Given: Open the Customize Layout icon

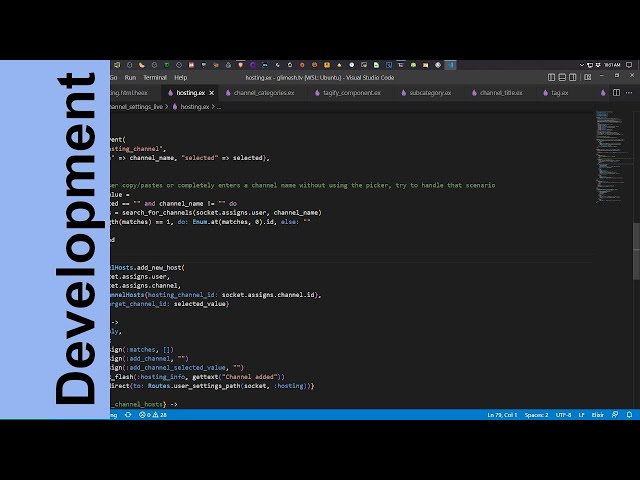Looking at the screenshot, I should tap(588, 77).
